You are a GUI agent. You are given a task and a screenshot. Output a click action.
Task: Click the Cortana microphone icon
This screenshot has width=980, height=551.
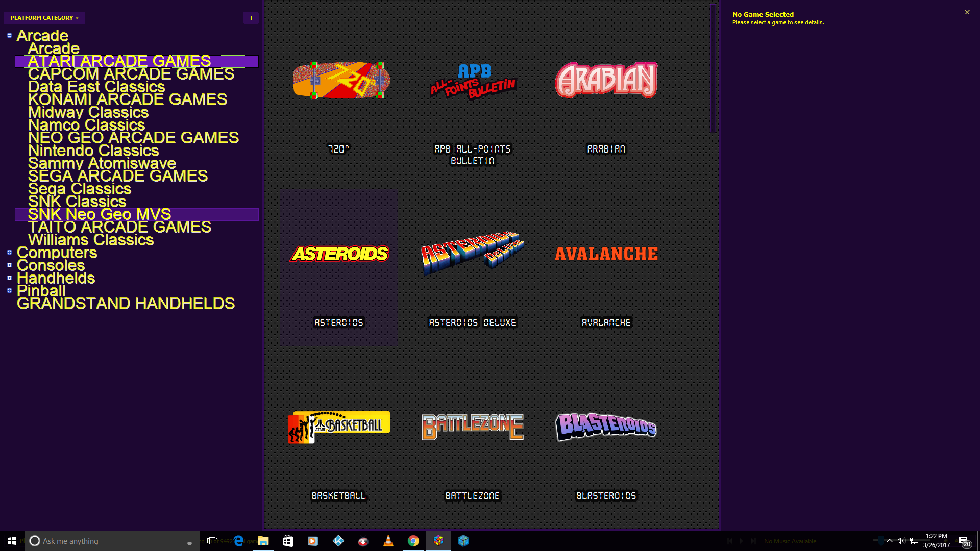point(189,541)
